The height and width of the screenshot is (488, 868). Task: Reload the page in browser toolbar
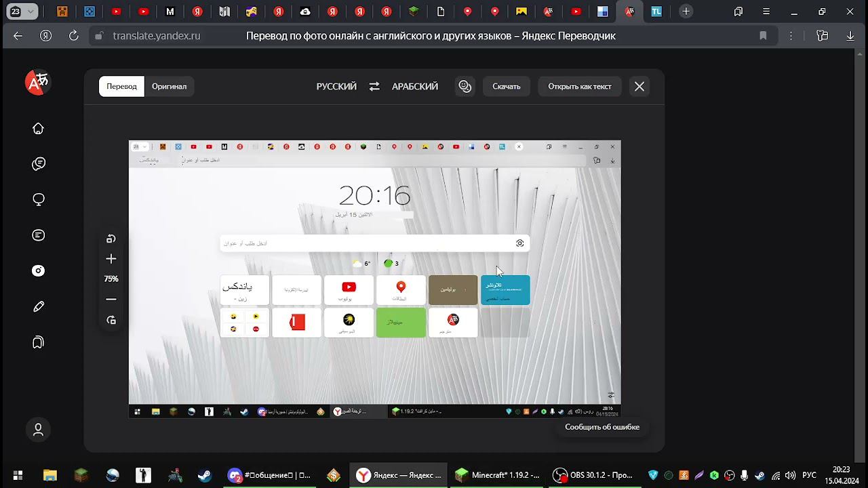(74, 36)
